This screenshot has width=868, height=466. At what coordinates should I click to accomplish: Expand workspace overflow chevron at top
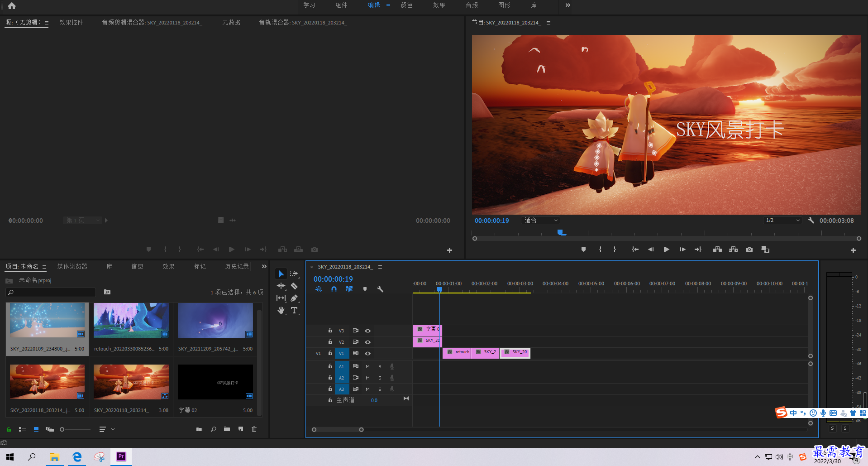568,5
